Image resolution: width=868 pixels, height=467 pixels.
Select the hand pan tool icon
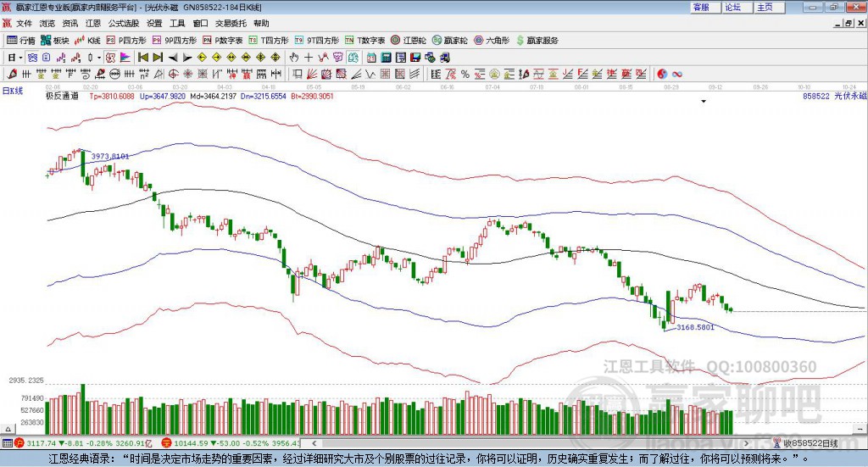point(294,58)
